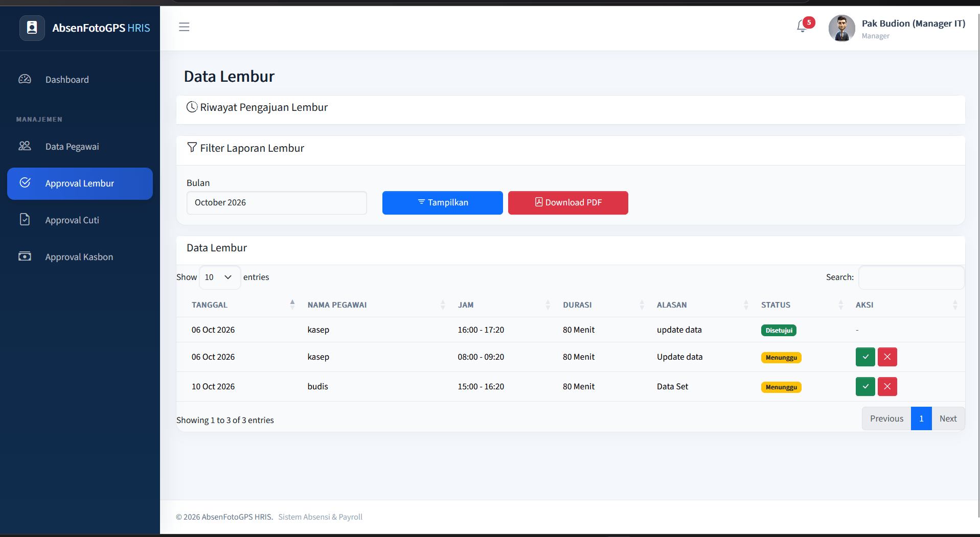
Task: Reject budis's 15:00 - 16:20 overtime request
Action: [887, 387]
